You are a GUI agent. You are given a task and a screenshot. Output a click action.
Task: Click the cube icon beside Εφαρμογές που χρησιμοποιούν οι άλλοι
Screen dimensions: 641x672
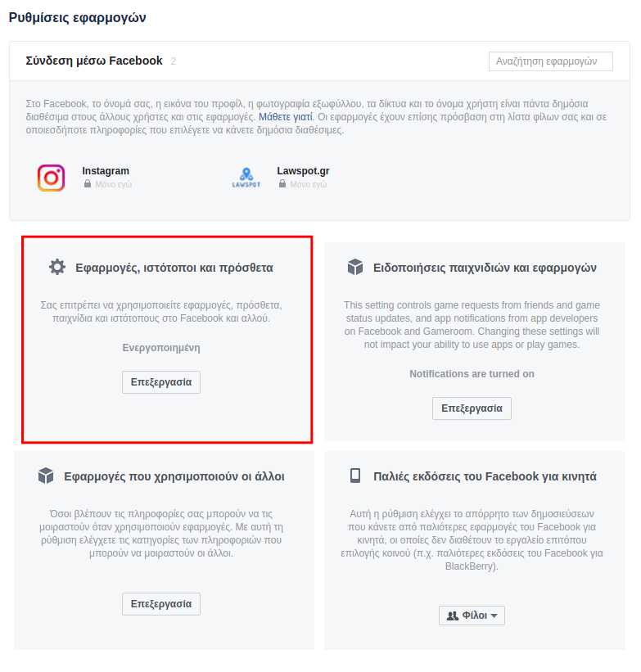46,476
